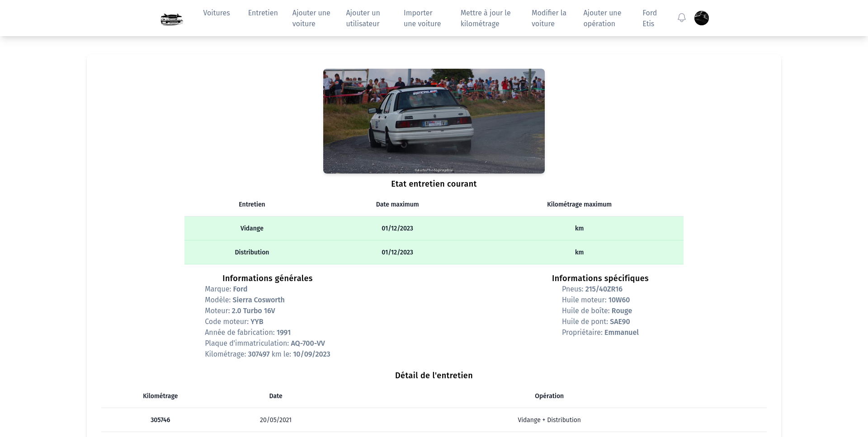Open the Ford Etis link
Image resolution: width=868 pixels, height=437 pixels.
650,18
